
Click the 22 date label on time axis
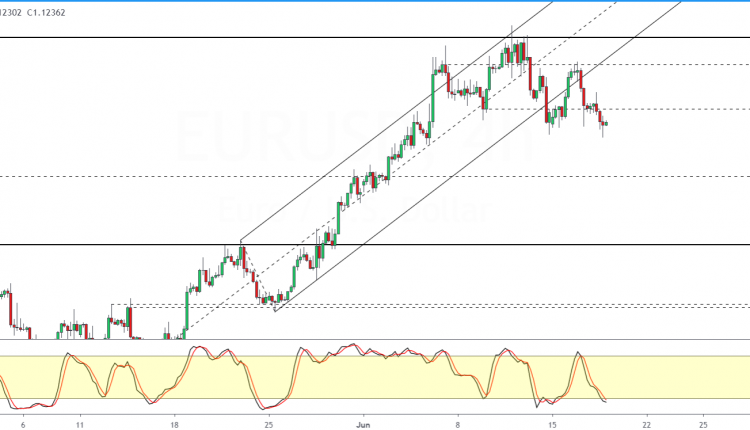pos(647,425)
